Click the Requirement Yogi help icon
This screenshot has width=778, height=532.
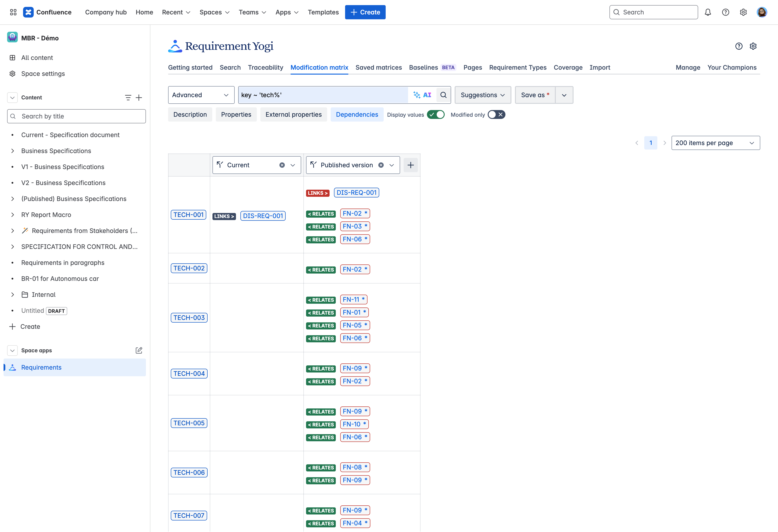[739, 46]
